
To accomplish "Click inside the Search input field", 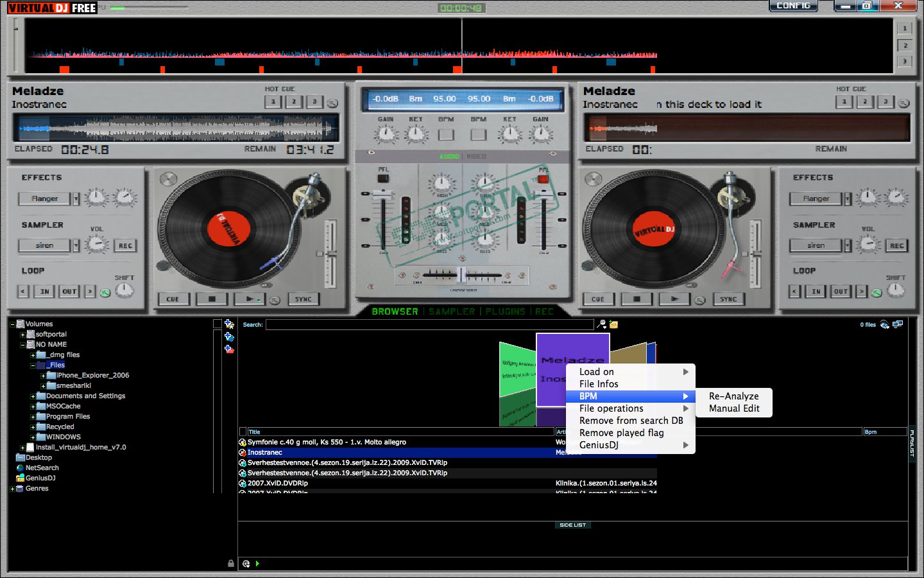I will [x=429, y=325].
